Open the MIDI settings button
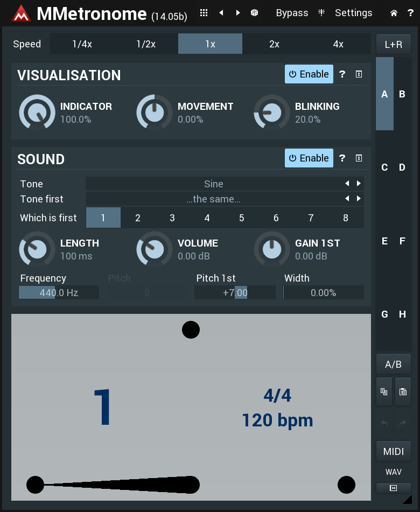 coord(394,451)
